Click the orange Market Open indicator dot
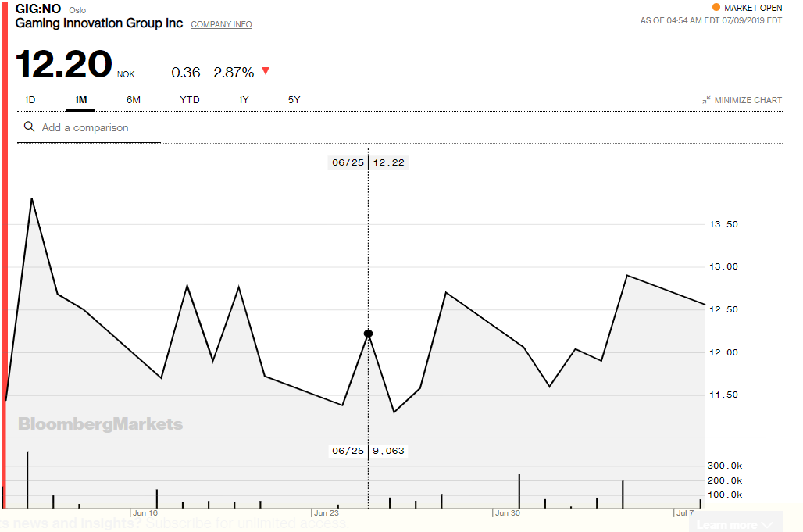 coord(716,8)
